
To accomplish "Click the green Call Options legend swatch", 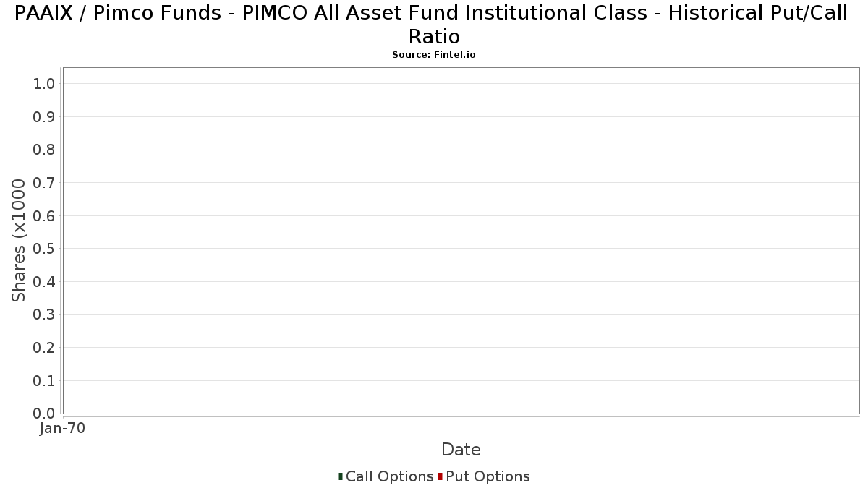I will pos(340,476).
